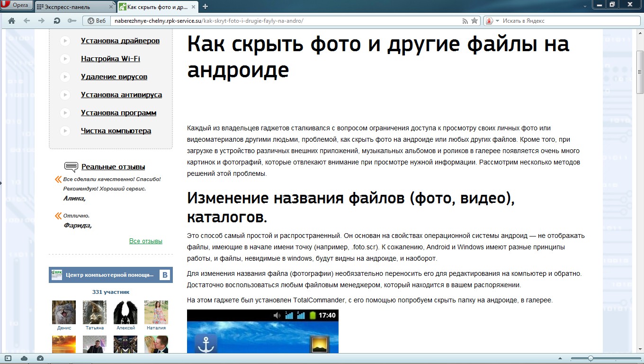Open Денис's avatar thumbnail
The height and width of the screenshot is (364, 644).
click(x=64, y=312)
